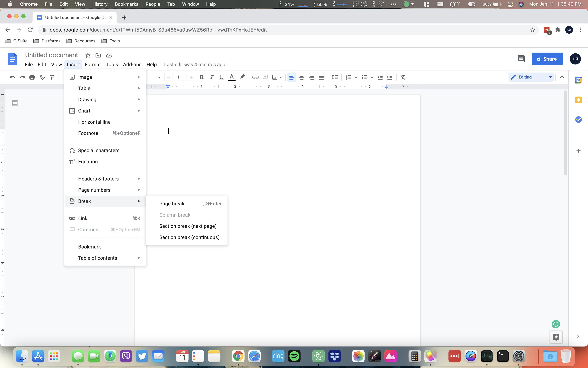Open Google Calendar side panel
Viewport: 588px width, 368px height.
(578, 80)
